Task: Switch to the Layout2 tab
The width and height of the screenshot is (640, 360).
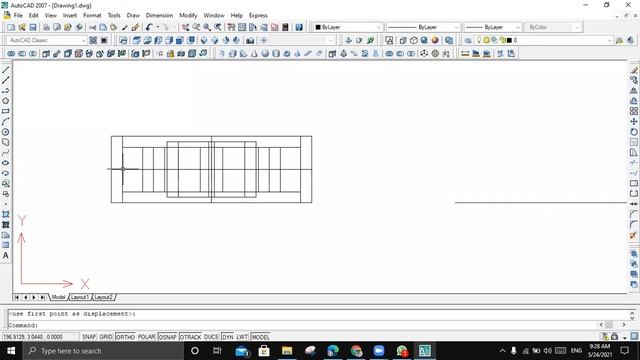Action: (x=103, y=297)
